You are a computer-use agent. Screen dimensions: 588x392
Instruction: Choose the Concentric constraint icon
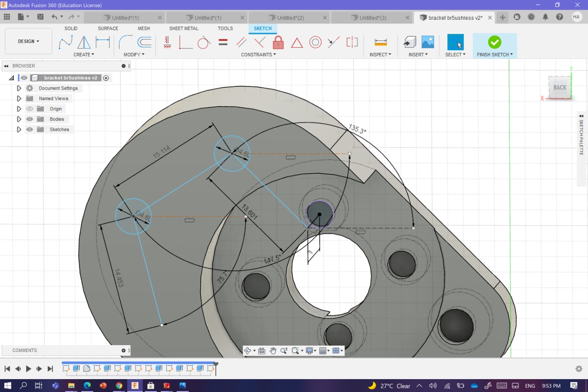pos(315,43)
